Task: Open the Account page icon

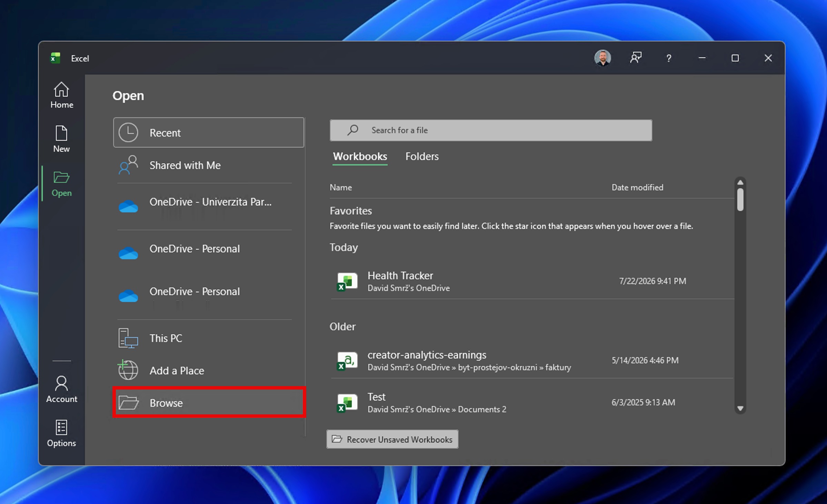Action: click(61, 383)
